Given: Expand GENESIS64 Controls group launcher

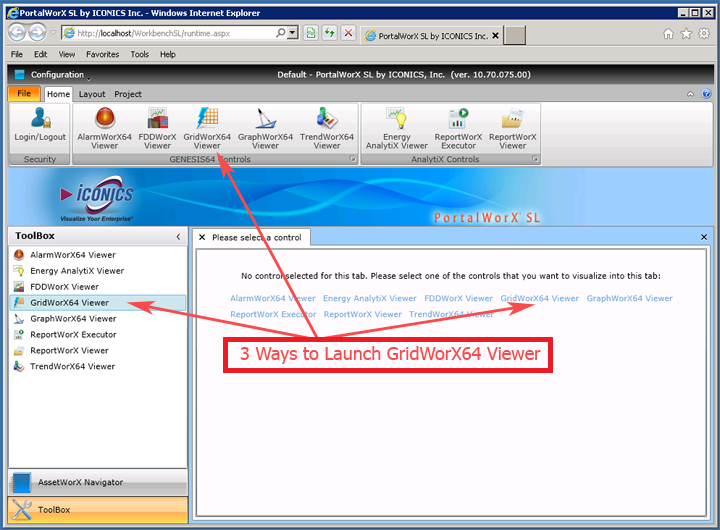Looking at the screenshot, I should tap(353, 159).
